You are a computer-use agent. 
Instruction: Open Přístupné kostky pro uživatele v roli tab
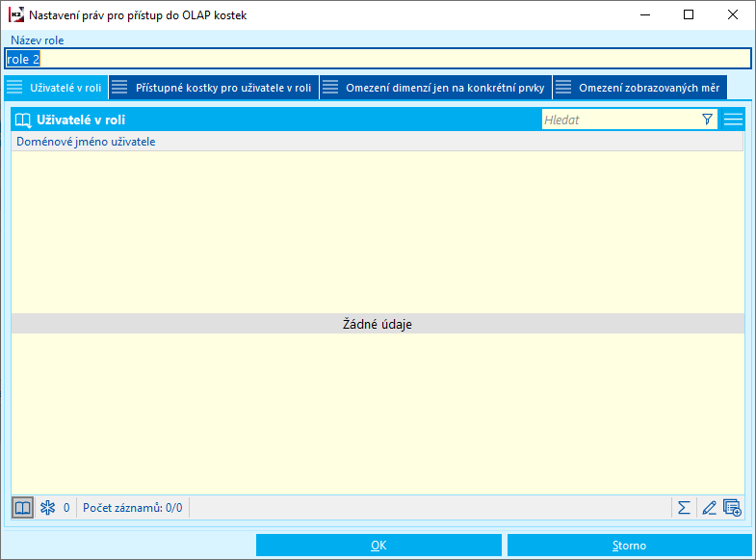(x=214, y=88)
